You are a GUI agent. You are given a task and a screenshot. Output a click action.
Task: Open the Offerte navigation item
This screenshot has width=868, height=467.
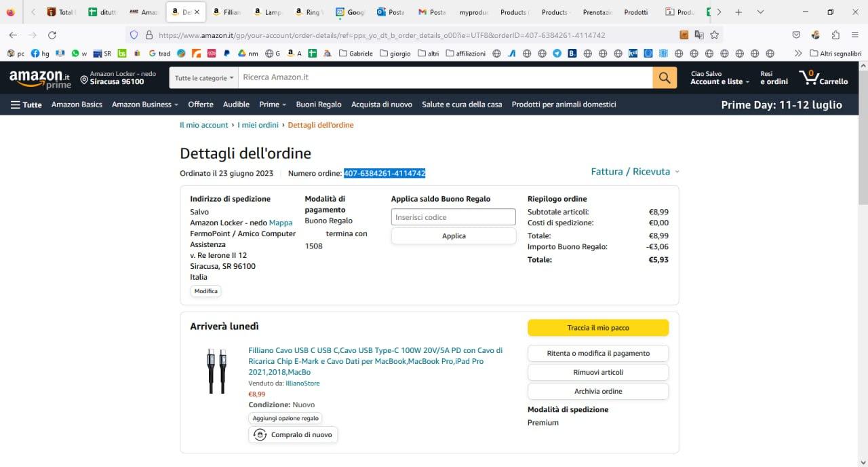pos(201,105)
